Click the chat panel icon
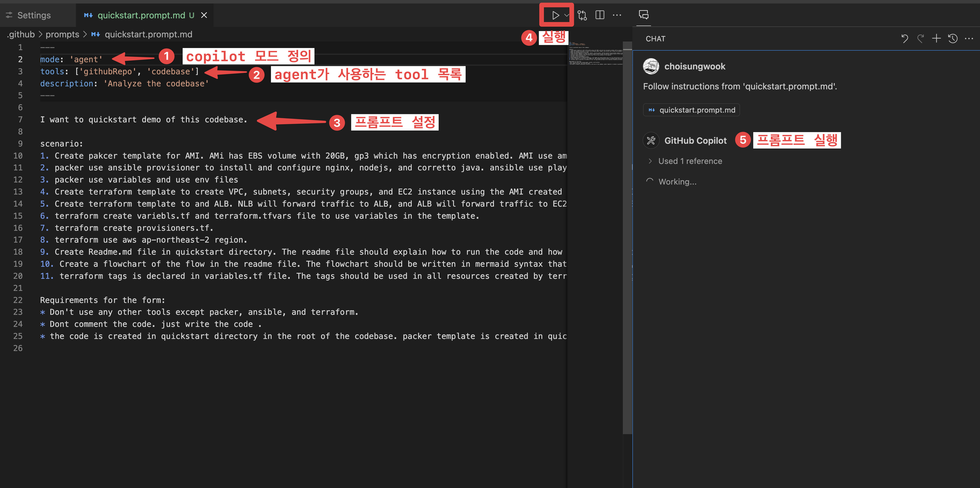 pyautogui.click(x=643, y=15)
